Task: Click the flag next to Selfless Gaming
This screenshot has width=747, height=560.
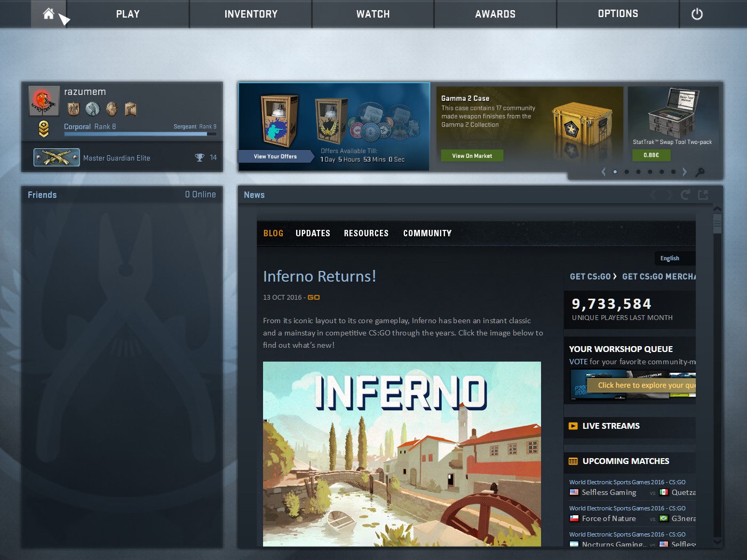Action: pos(574,492)
